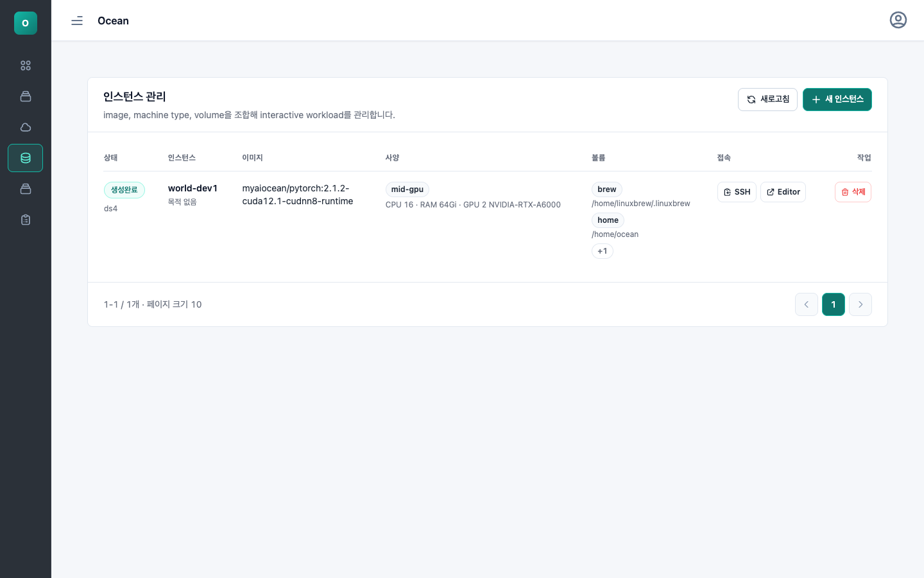Viewport: 924px width, 578px height.
Task: Launch Editor for world-dev1
Action: click(x=783, y=192)
